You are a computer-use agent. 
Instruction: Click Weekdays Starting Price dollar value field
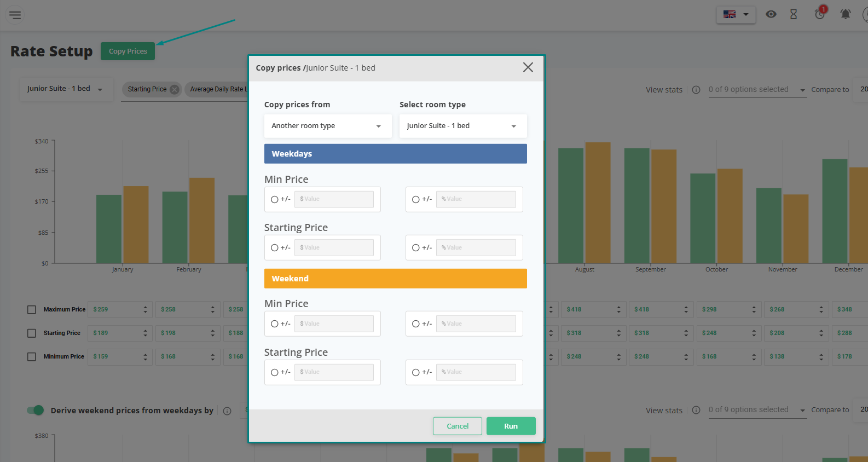tap(334, 248)
